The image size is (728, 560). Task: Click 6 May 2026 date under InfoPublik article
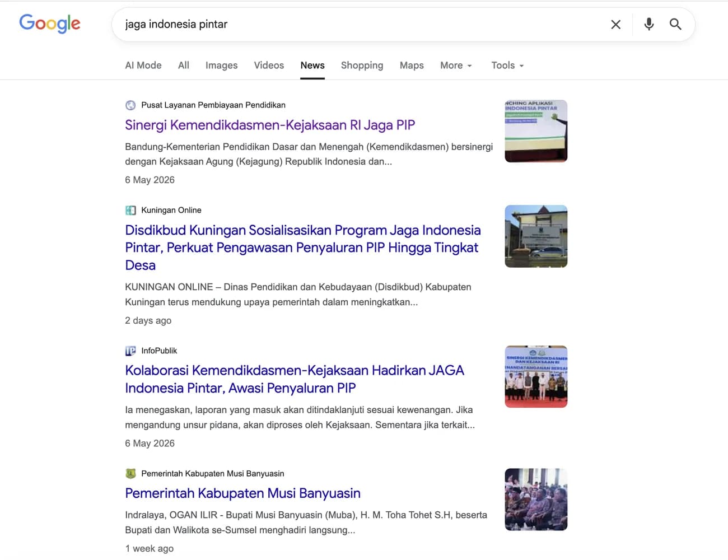[150, 444]
